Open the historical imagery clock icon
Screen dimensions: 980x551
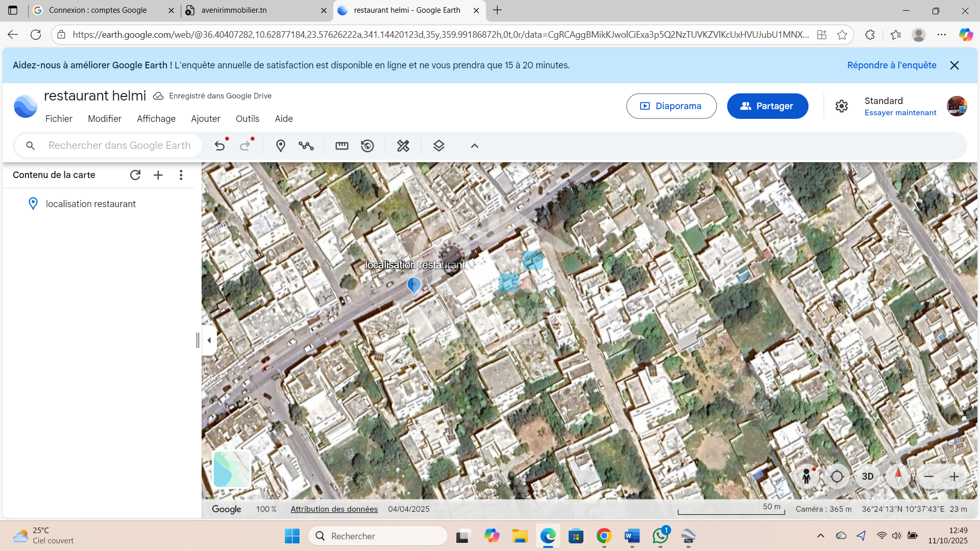point(367,146)
